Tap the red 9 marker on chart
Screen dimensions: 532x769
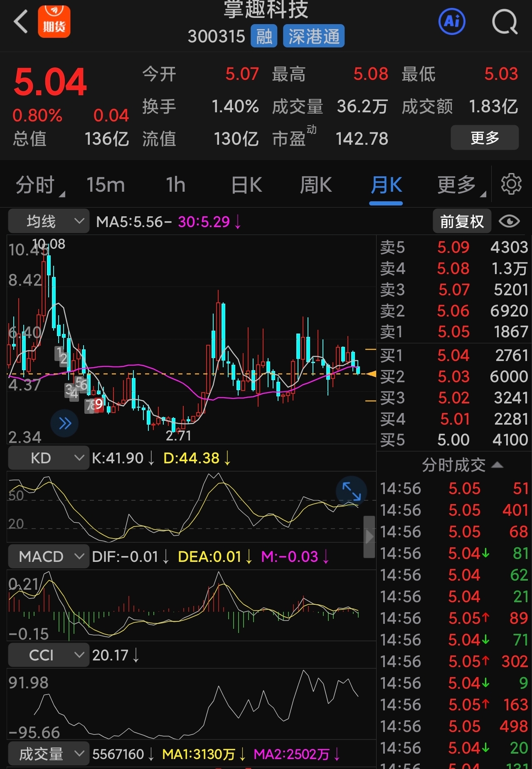pos(99,404)
